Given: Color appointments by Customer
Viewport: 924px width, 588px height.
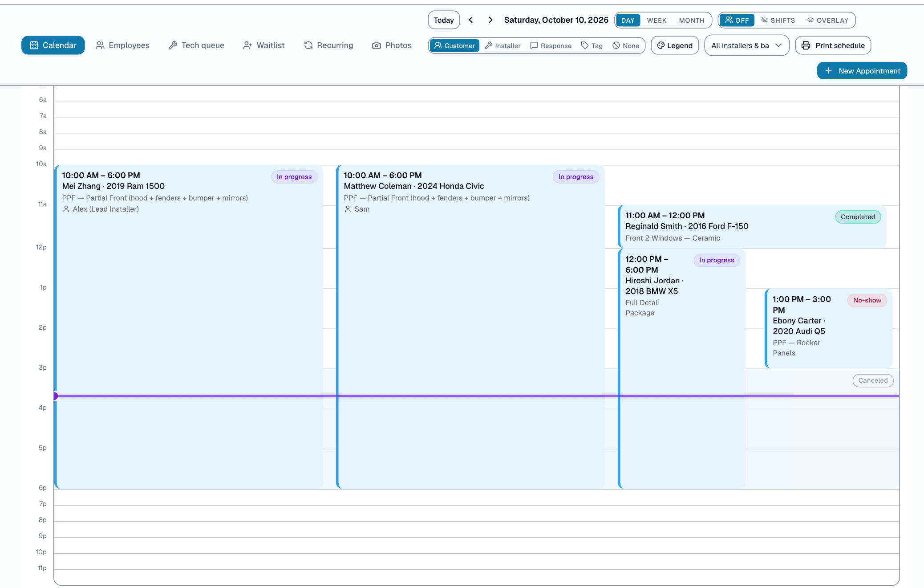Looking at the screenshot, I should click(454, 45).
